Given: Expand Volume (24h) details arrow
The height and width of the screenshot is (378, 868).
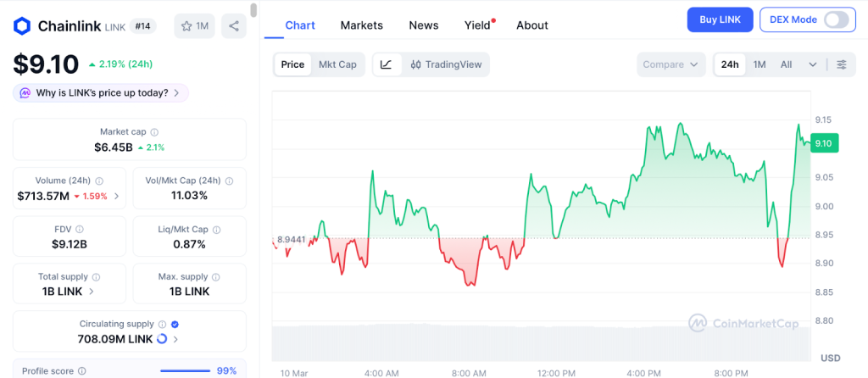Looking at the screenshot, I should click(116, 197).
